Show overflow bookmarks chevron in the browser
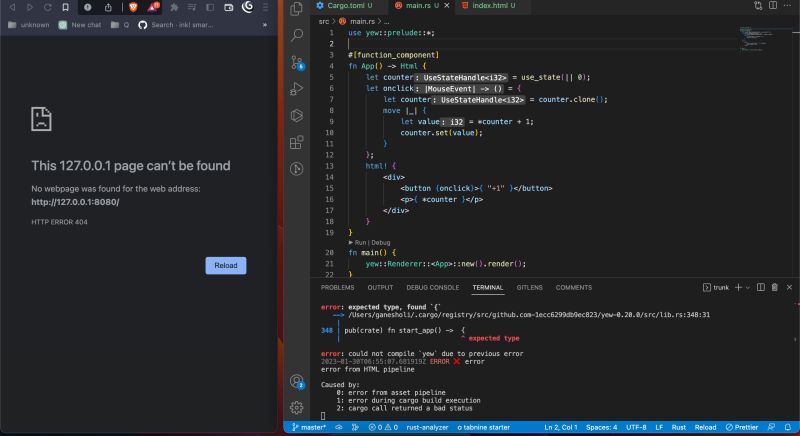Viewport: 800px width, 436px height. click(x=264, y=24)
